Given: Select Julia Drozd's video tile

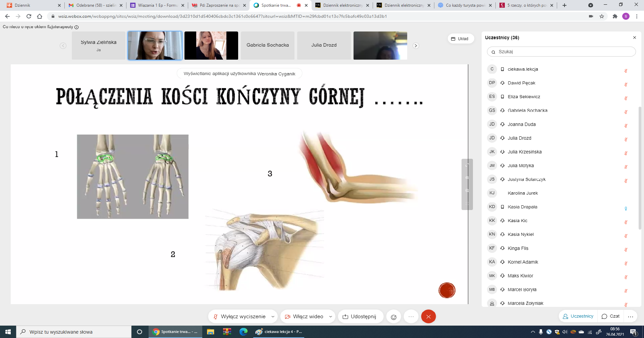Looking at the screenshot, I should pyautogui.click(x=324, y=46).
